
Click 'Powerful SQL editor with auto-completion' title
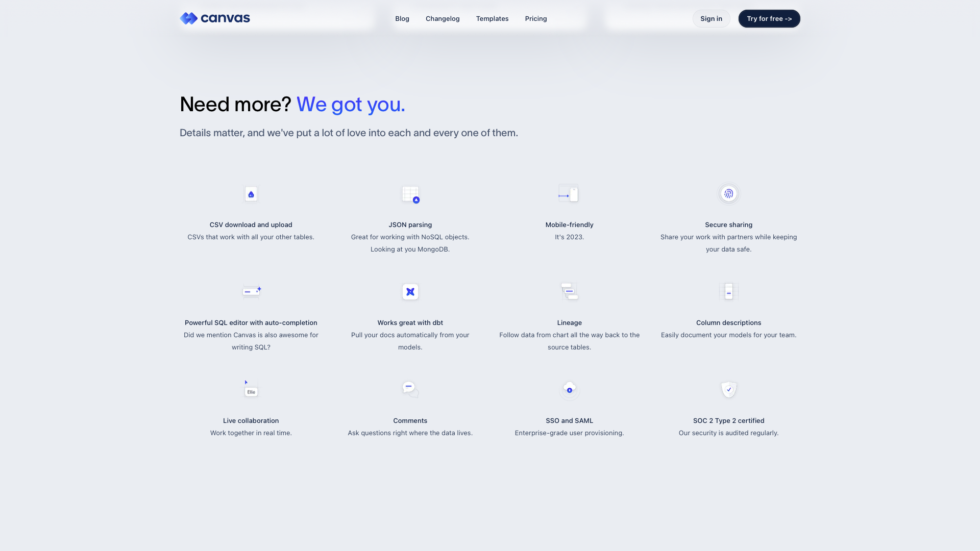(251, 322)
